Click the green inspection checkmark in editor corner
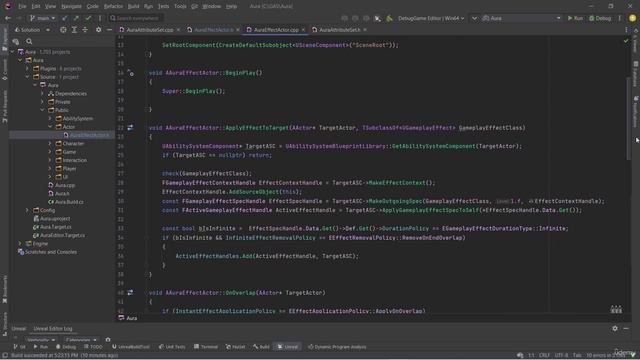The height and width of the screenshot is (360, 640). [x=626, y=41]
